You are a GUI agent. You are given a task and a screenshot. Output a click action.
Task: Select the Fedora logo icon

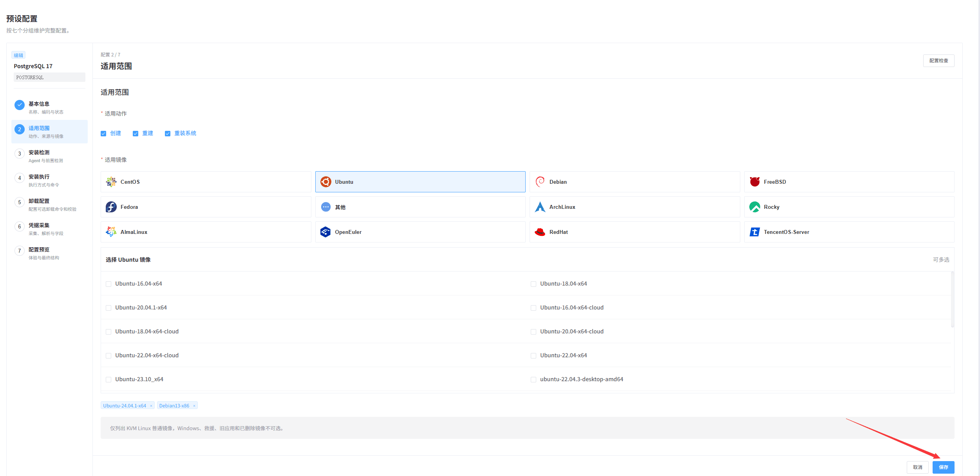pyautogui.click(x=111, y=207)
